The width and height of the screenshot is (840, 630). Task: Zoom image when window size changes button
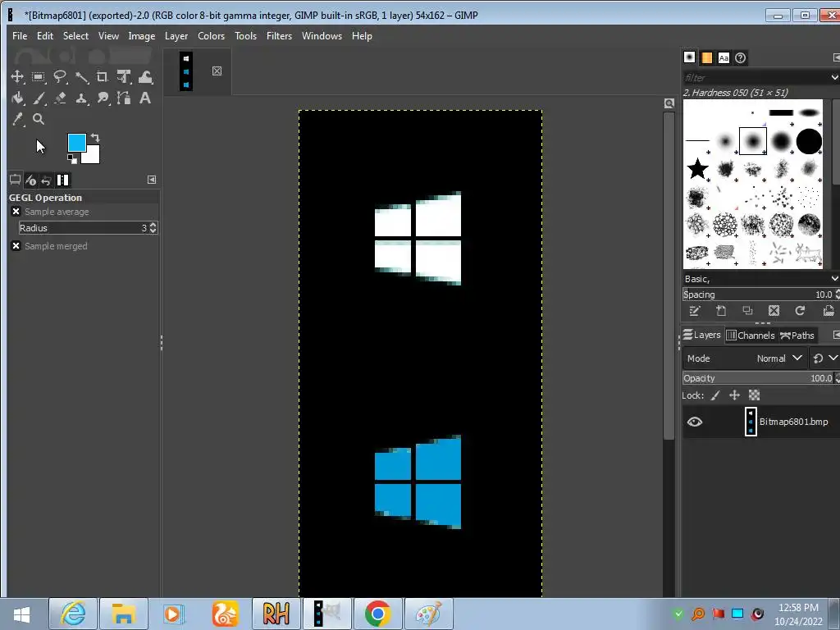coord(669,103)
